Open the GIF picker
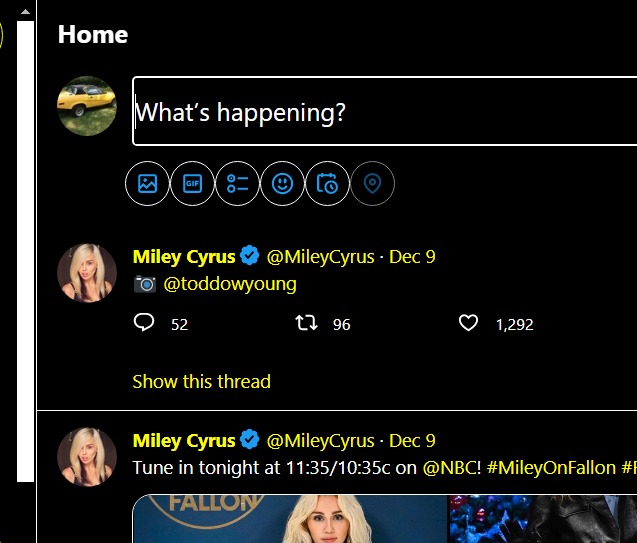This screenshot has width=637, height=543. point(192,184)
